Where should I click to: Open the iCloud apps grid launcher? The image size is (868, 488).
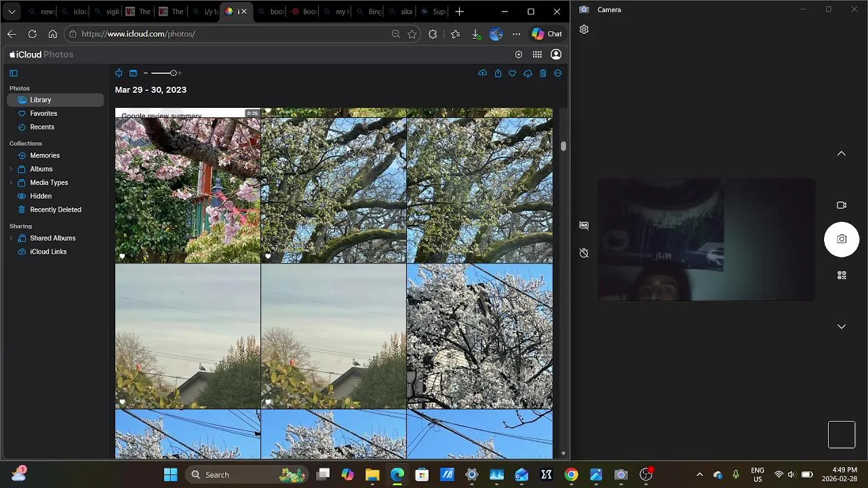pyautogui.click(x=537, y=54)
